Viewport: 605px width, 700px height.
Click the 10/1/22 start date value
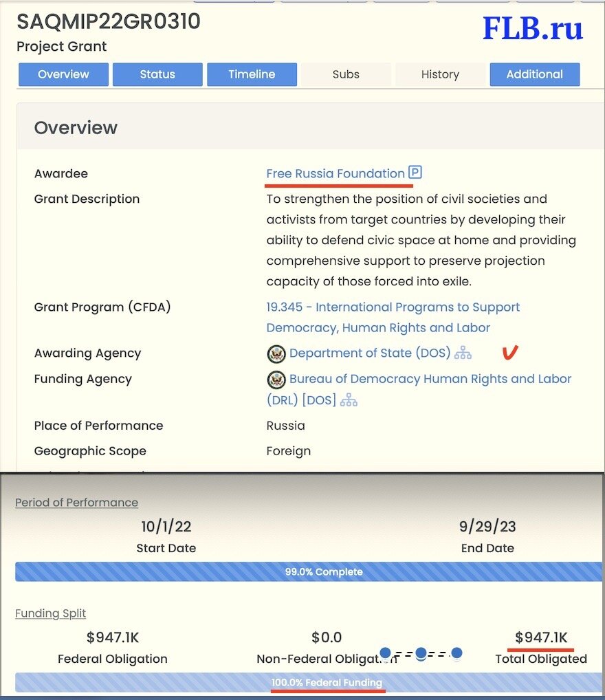166,526
